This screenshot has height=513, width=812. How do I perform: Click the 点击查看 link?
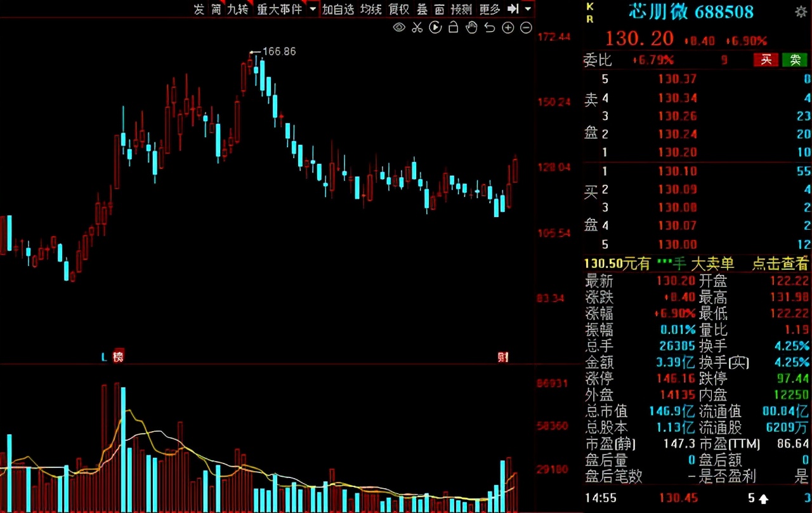[x=780, y=263]
